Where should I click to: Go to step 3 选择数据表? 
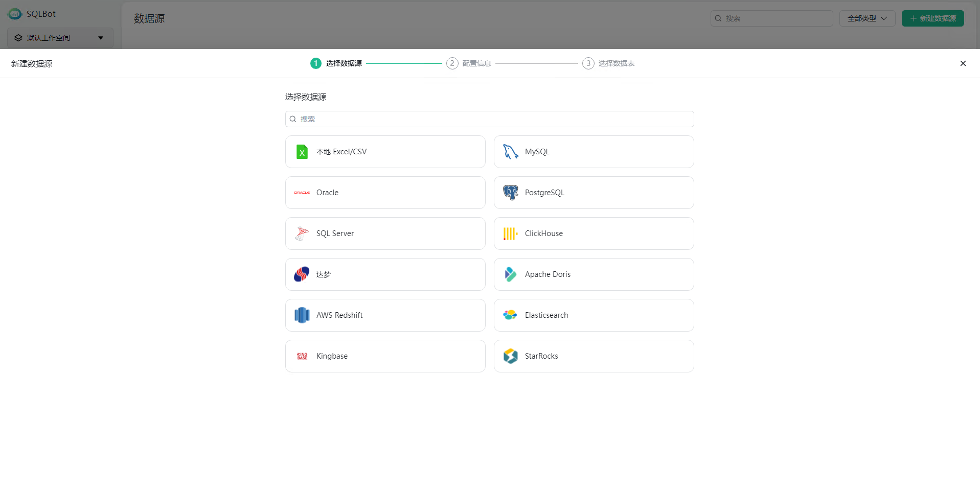pos(608,63)
